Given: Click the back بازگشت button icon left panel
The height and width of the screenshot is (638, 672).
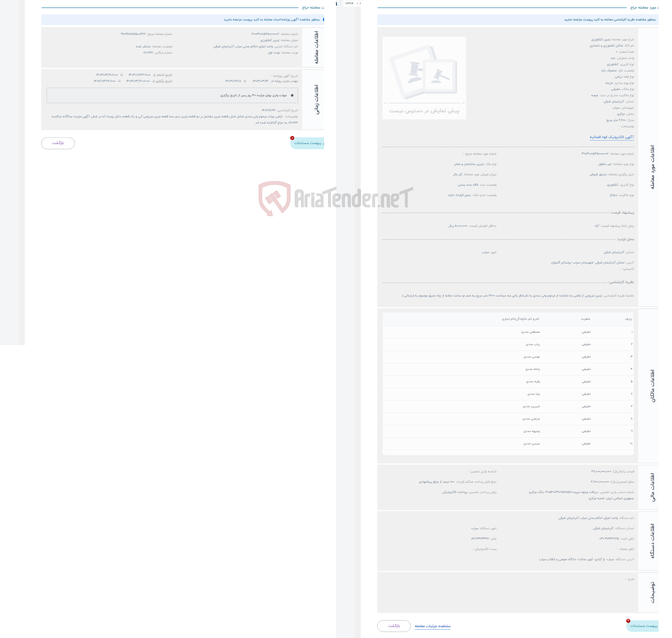Looking at the screenshot, I should pos(58,143).
